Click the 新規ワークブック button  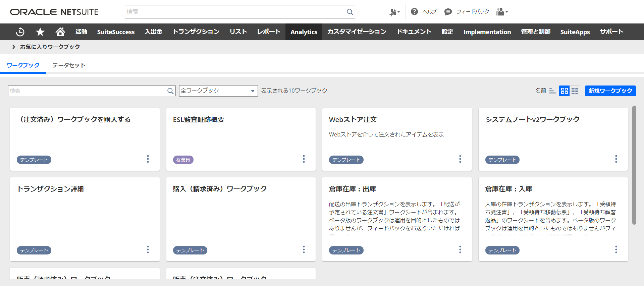[x=610, y=91]
